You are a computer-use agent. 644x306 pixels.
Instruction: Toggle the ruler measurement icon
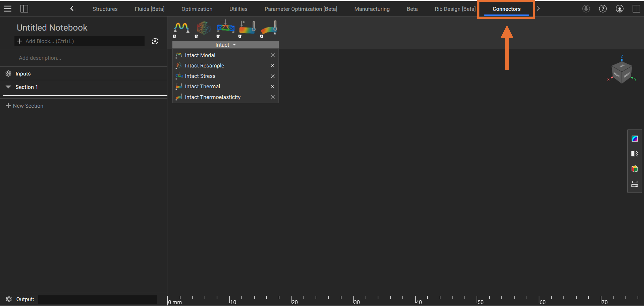pyautogui.click(x=635, y=184)
